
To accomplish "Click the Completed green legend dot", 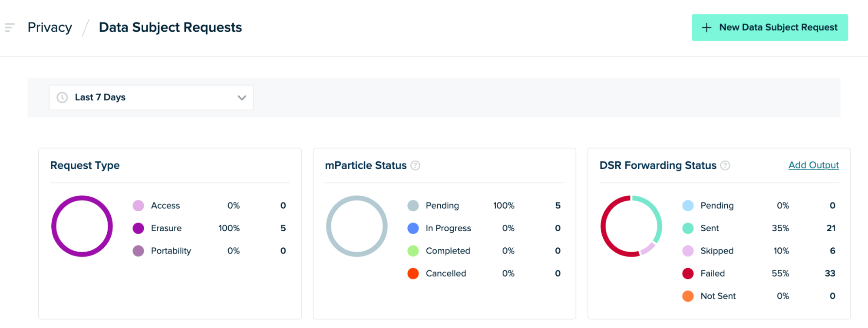I will [413, 251].
